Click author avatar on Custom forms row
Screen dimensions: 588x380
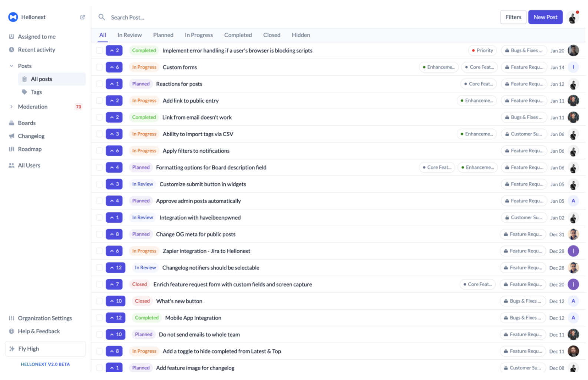[x=573, y=67]
